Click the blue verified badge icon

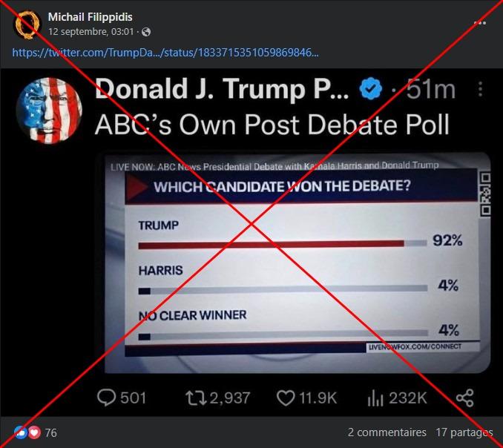coord(371,88)
